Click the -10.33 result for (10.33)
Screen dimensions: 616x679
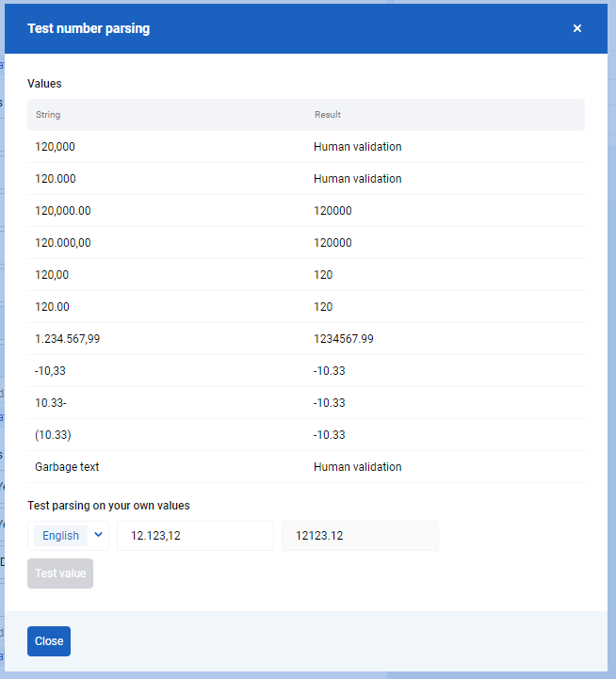(330, 435)
